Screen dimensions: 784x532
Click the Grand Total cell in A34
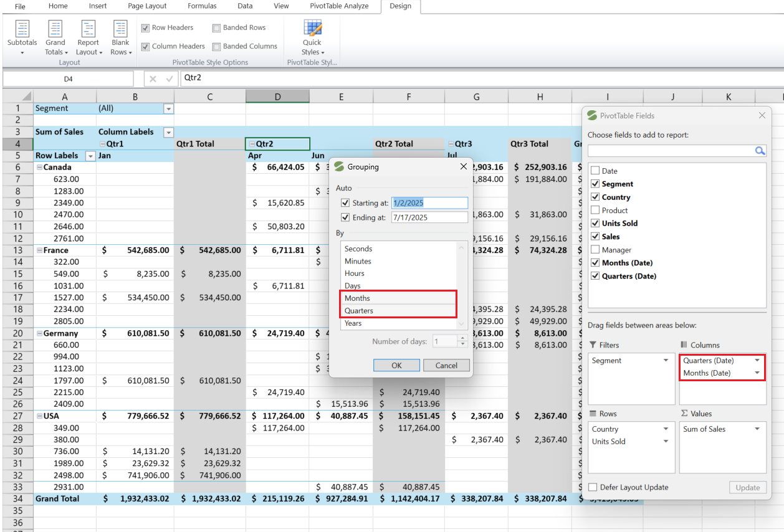point(65,499)
